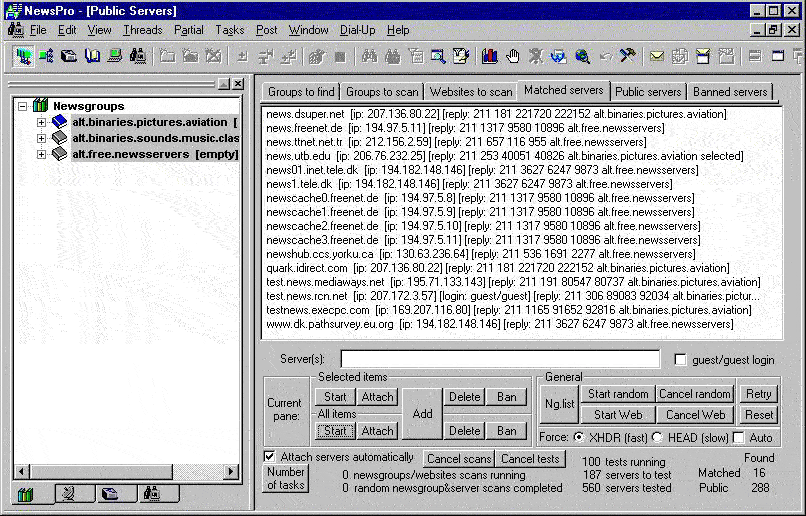
Task: Select the HEAD (slow) radio option
Action: coord(657,437)
